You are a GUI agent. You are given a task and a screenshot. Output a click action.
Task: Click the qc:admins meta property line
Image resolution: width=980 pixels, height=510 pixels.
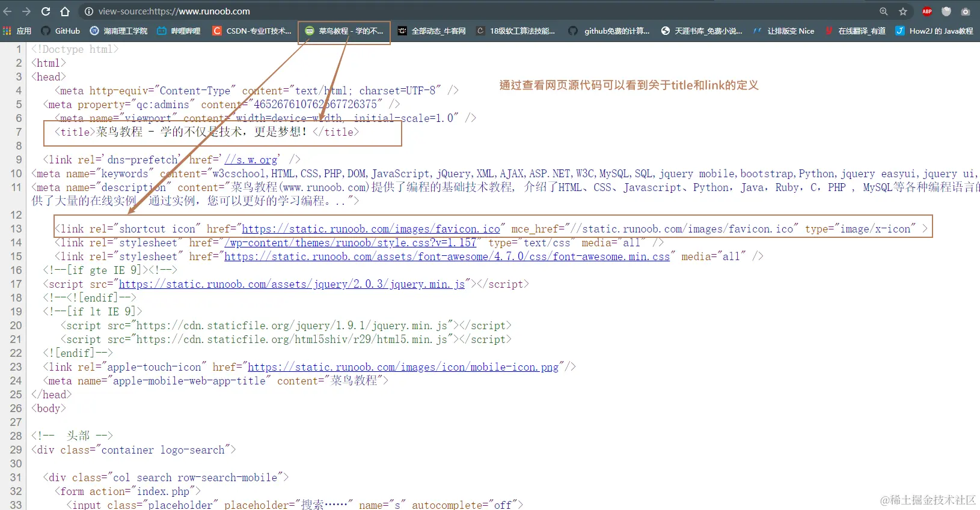[x=222, y=105]
